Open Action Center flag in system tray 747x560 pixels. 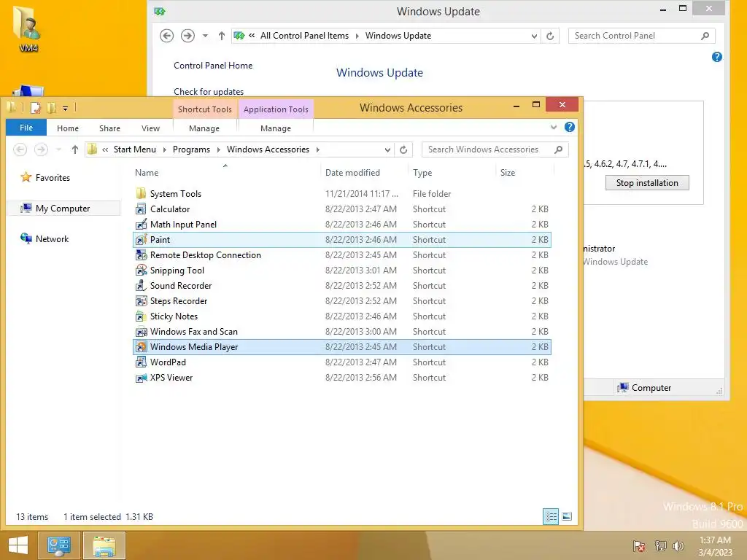click(x=639, y=546)
